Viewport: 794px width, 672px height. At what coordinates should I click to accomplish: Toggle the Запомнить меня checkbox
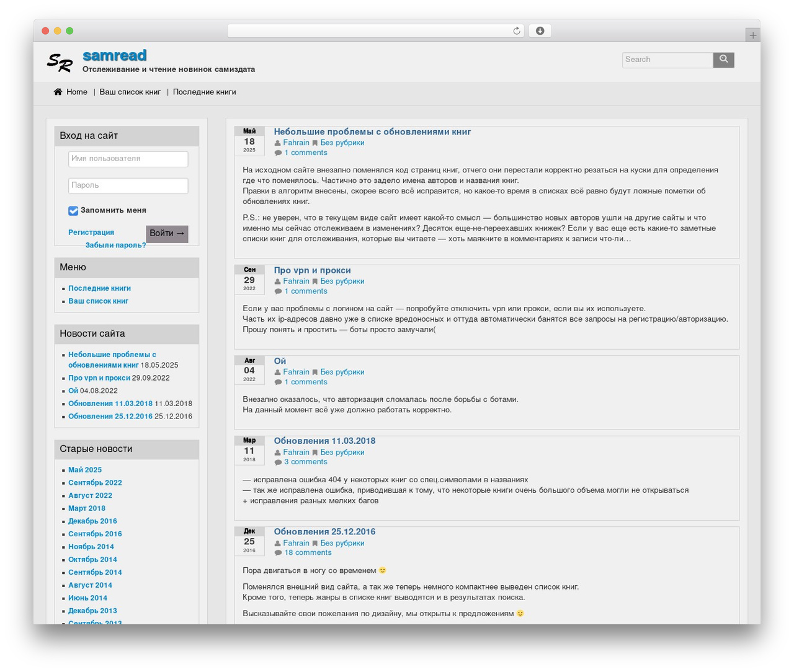pyautogui.click(x=73, y=211)
